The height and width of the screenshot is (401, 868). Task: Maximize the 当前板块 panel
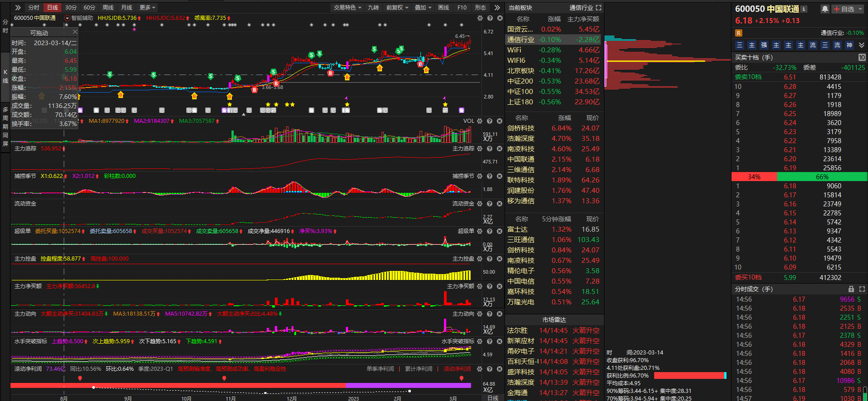599,8
